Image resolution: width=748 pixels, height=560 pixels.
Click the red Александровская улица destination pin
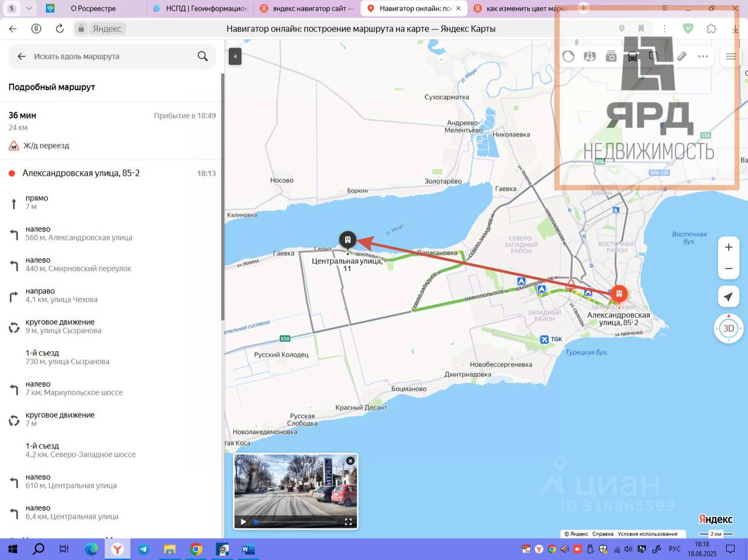[619, 294]
